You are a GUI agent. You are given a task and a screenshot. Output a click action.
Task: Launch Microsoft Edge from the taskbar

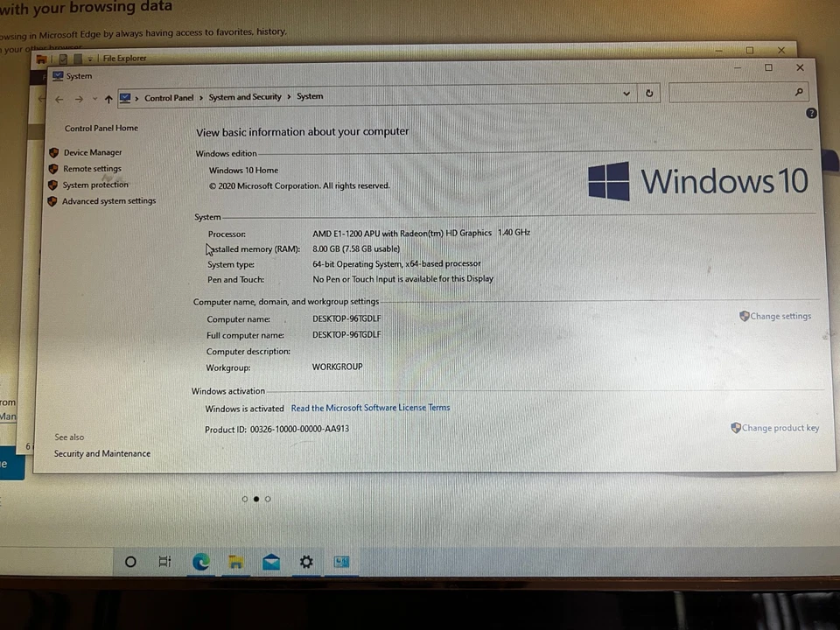(200, 562)
